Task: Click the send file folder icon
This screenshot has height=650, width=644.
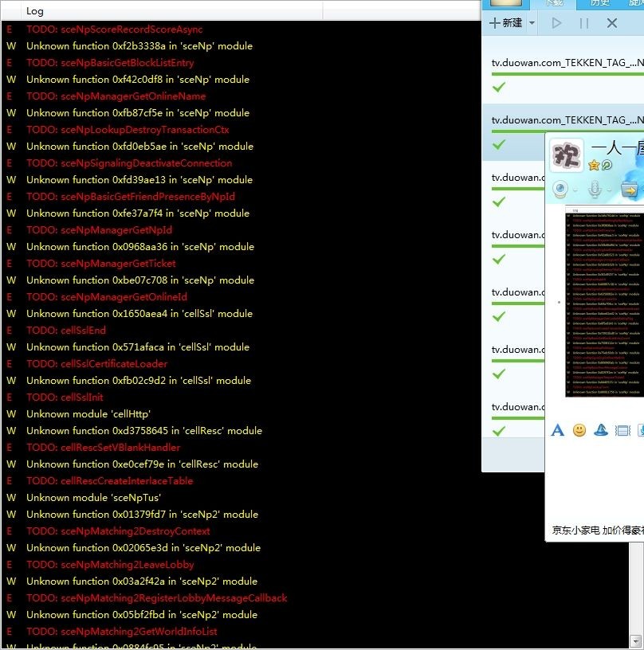Action: (x=629, y=190)
